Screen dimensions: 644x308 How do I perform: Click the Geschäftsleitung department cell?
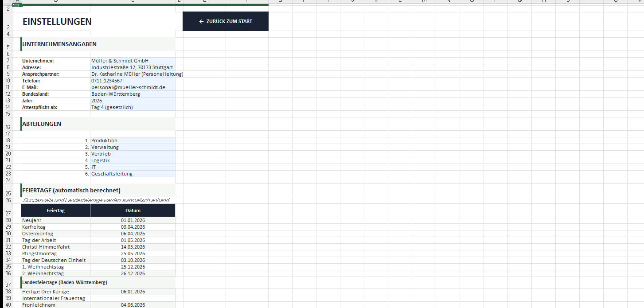pos(133,174)
